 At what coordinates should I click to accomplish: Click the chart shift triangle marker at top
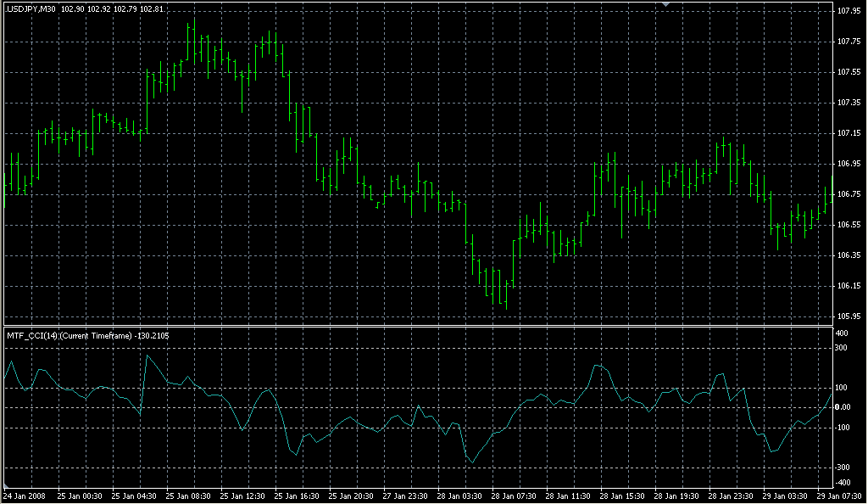[666, 4]
